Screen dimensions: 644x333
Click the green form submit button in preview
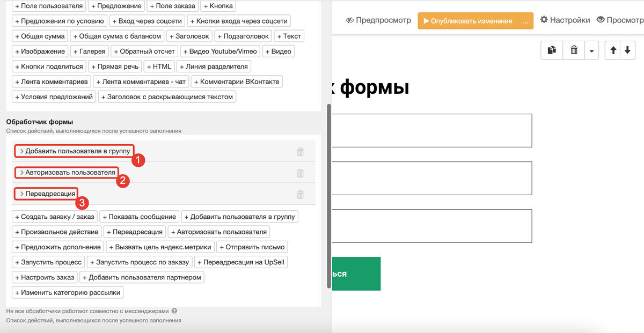point(356,273)
